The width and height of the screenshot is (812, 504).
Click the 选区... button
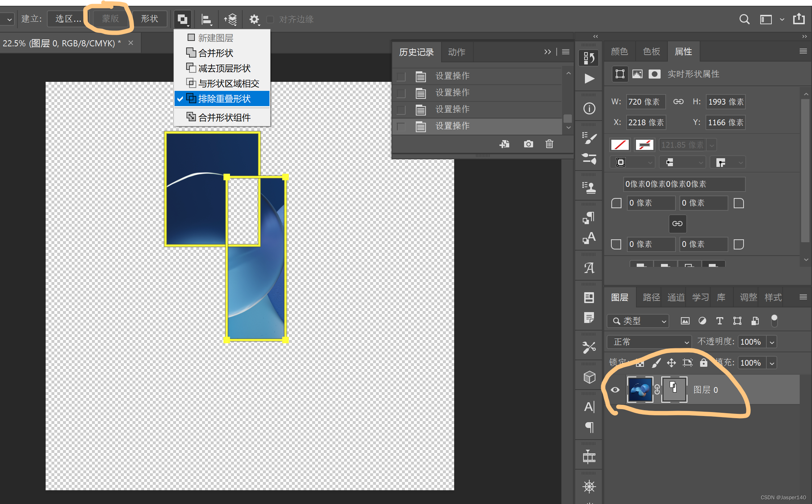(68, 19)
